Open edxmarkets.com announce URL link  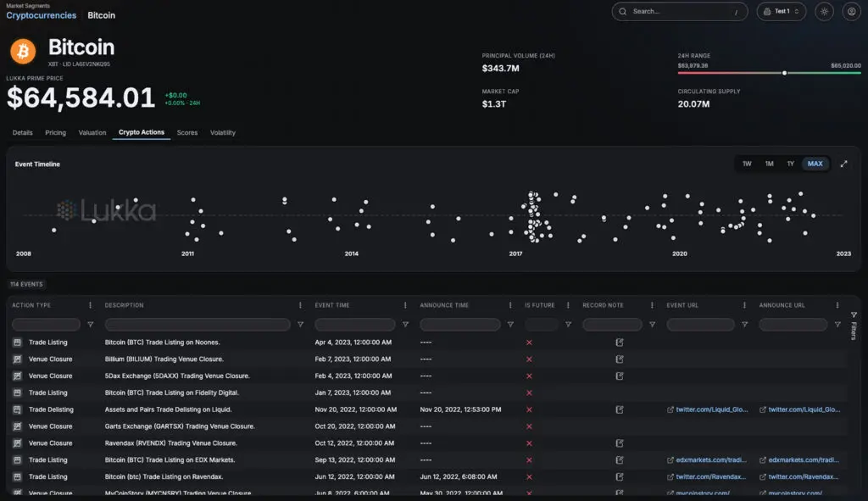point(799,460)
